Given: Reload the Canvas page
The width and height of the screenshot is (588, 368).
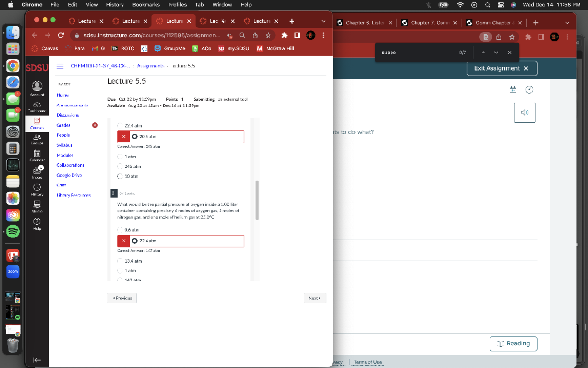Looking at the screenshot, I should point(61,35).
